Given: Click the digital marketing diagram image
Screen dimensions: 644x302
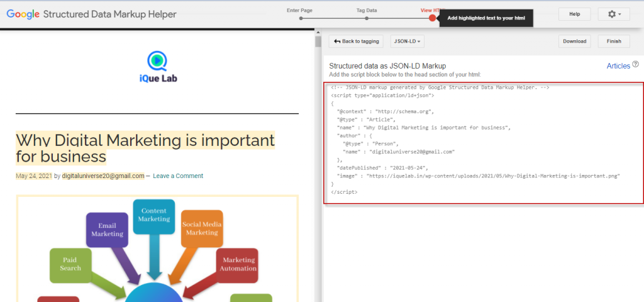Looking at the screenshot, I should click(157, 249).
